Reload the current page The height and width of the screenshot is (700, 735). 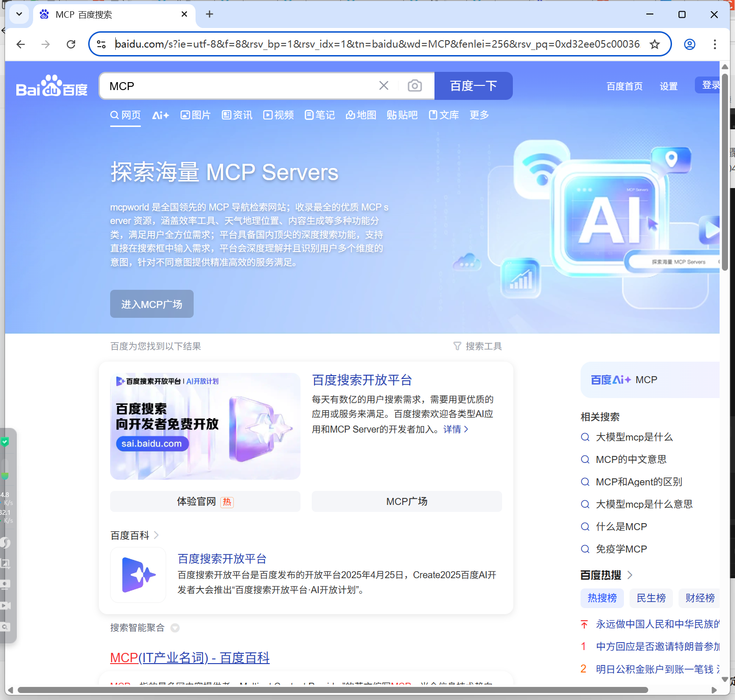coord(71,44)
